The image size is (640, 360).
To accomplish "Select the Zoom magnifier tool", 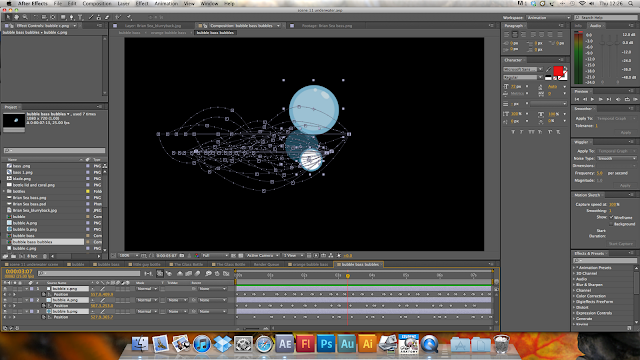I will click(25, 18).
